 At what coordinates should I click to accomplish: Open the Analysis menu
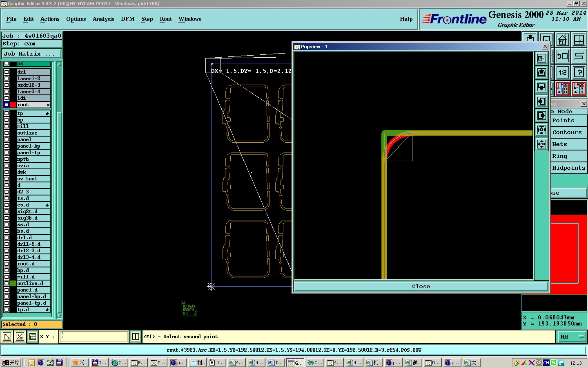tap(103, 19)
